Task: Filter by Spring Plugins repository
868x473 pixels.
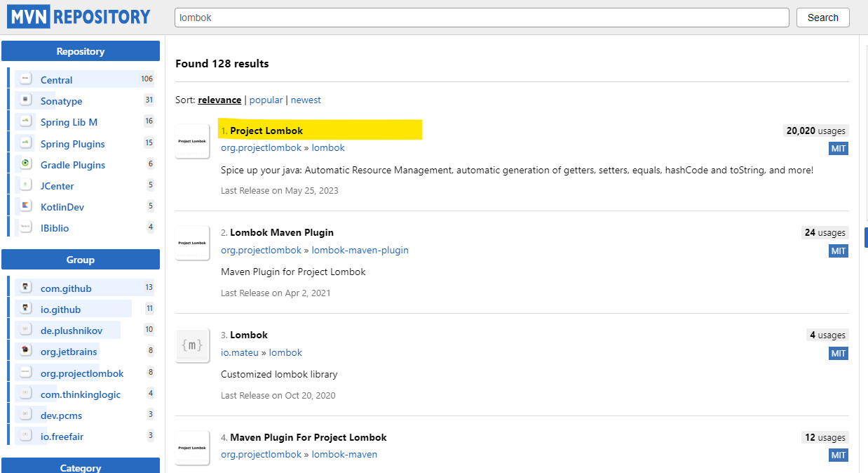Action: tap(72, 144)
